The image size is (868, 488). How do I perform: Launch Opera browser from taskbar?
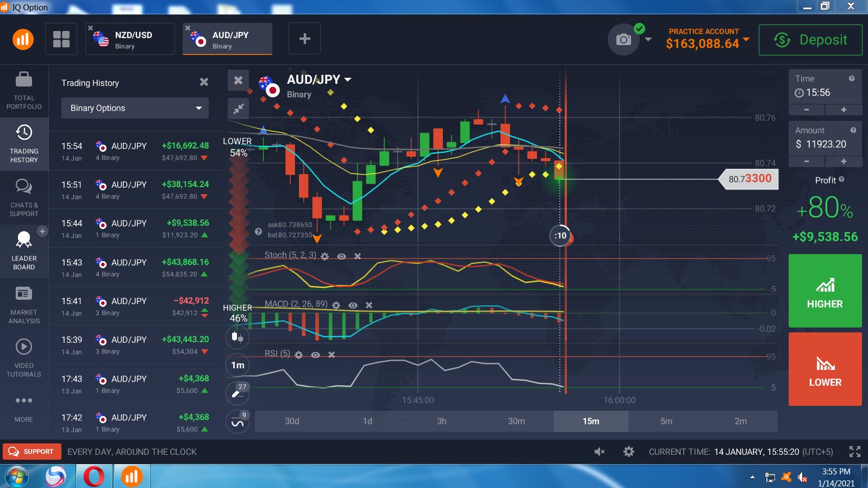coord(94,477)
